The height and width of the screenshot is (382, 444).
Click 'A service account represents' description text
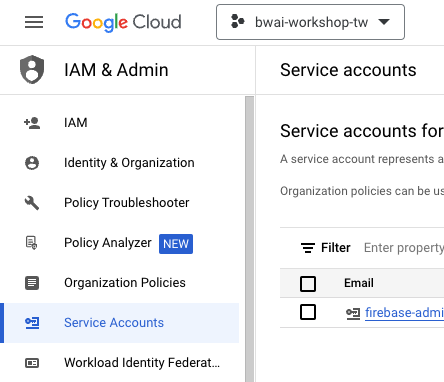tap(362, 159)
